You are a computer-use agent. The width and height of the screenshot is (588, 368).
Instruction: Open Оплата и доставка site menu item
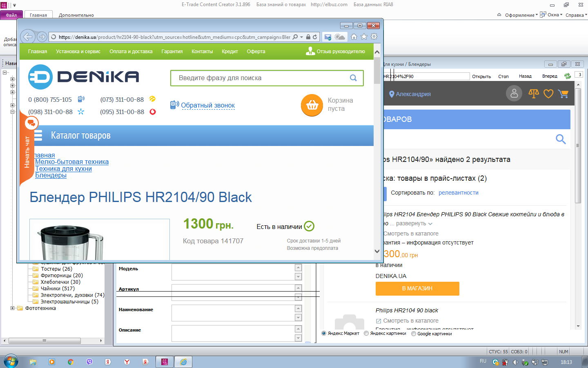pyautogui.click(x=131, y=52)
